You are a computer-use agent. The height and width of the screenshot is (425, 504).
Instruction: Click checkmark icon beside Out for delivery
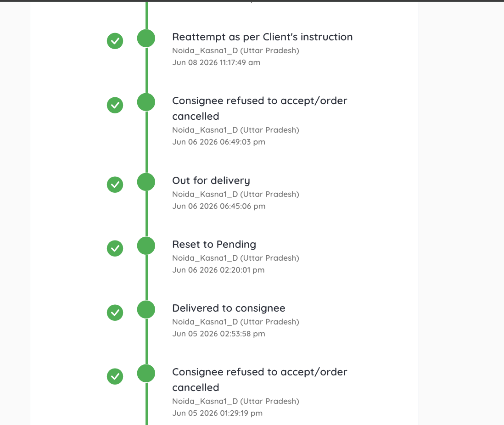pyautogui.click(x=115, y=185)
